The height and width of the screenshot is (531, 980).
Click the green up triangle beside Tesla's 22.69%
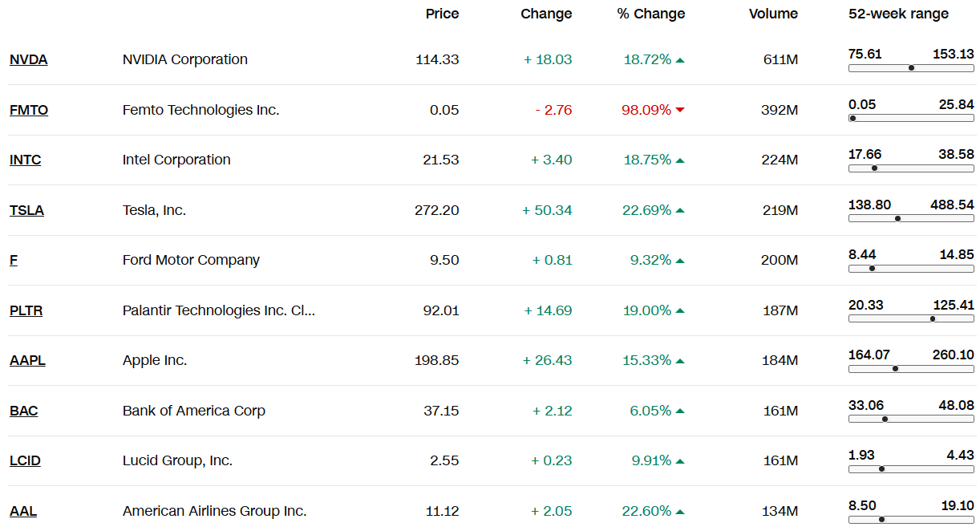(680, 211)
